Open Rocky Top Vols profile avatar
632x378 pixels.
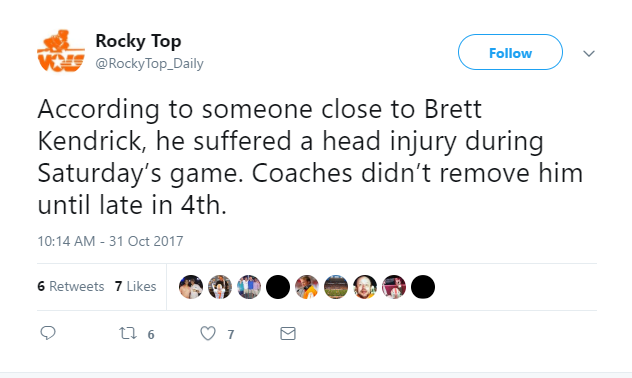[61, 51]
